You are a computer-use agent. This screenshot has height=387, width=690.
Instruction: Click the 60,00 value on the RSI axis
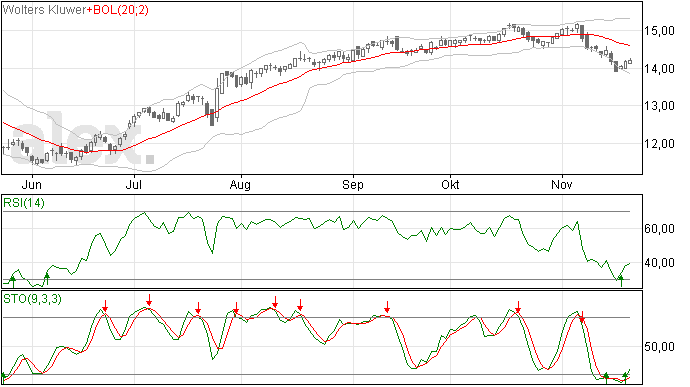(659, 229)
